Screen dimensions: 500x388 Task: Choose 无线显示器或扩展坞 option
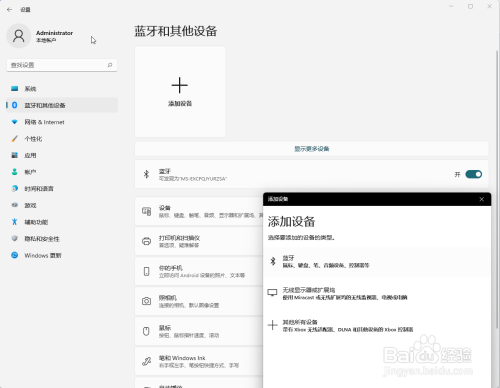pyautogui.click(x=377, y=293)
